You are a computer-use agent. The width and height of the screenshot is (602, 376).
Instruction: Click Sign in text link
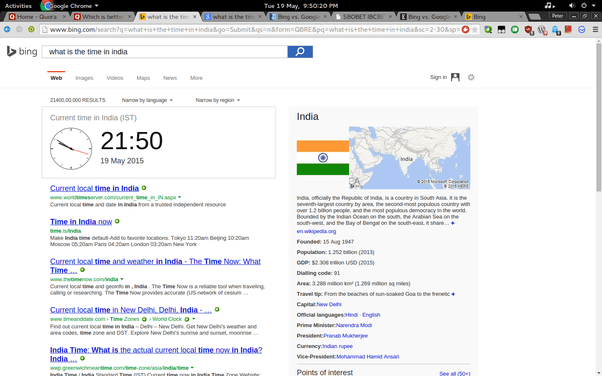(x=438, y=77)
